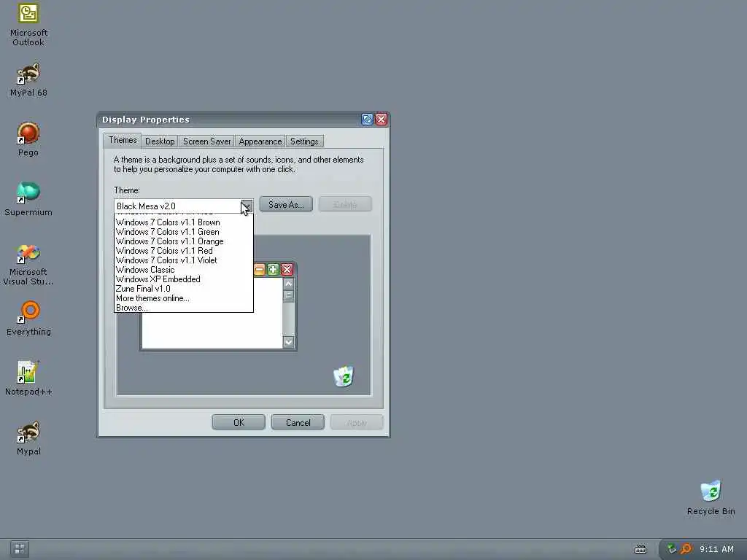Select the Pego desktop shortcut
Screen dimensions: 747x560
(28, 140)
